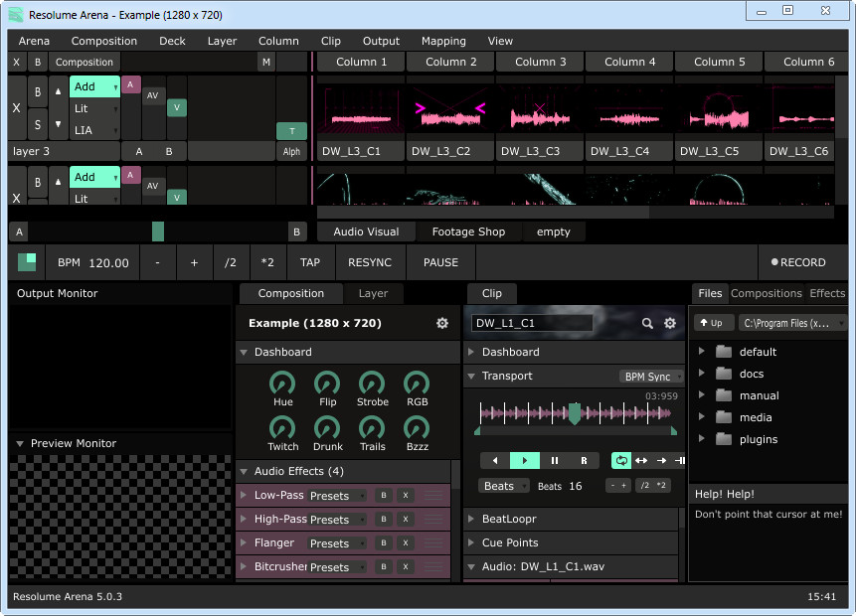Open the BPM Sync transport dropdown
856x616 pixels.
651,377
